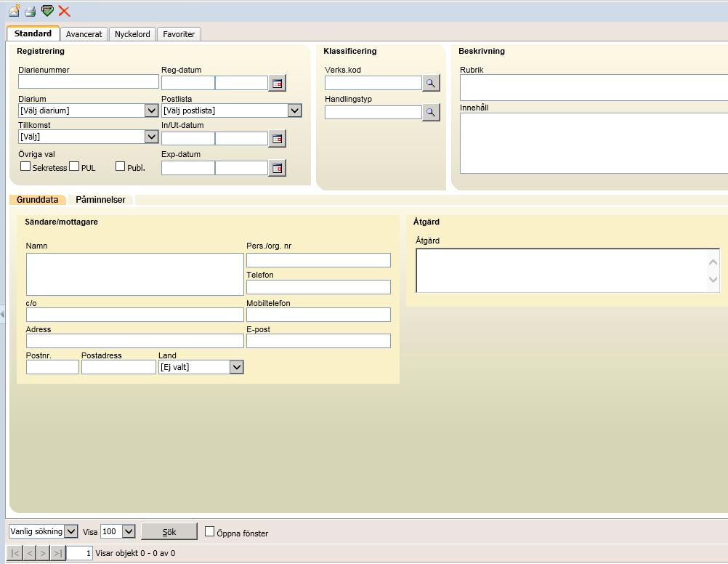Viewport: 728px width, 564px height.
Task: Toggle the Öppna fönster checkbox
Action: (210, 531)
